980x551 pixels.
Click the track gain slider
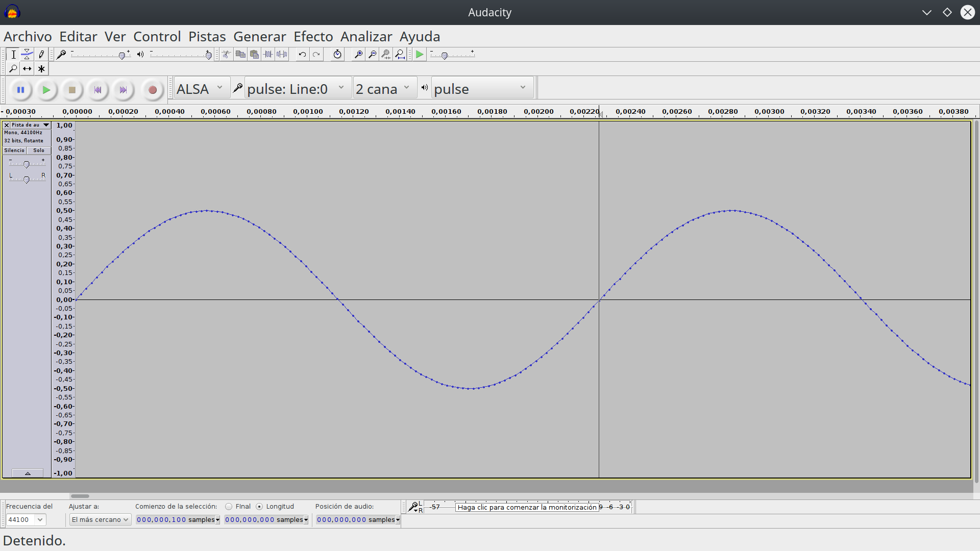27,164
